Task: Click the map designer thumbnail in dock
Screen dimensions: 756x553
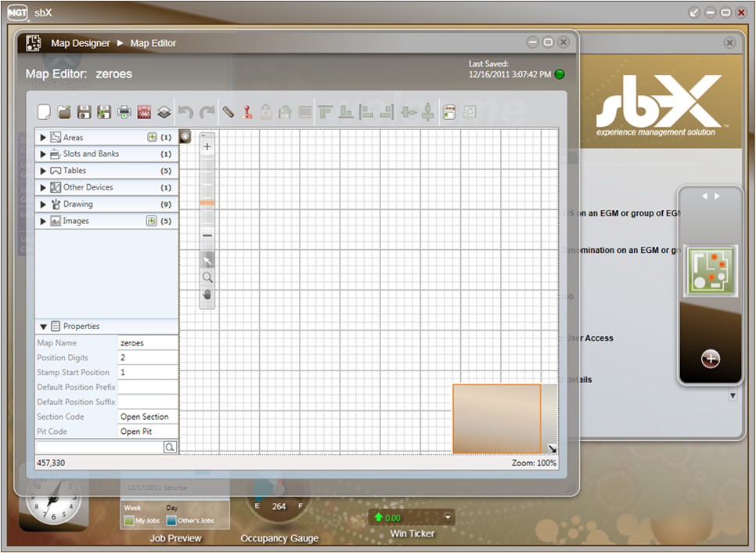Action: (x=711, y=270)
